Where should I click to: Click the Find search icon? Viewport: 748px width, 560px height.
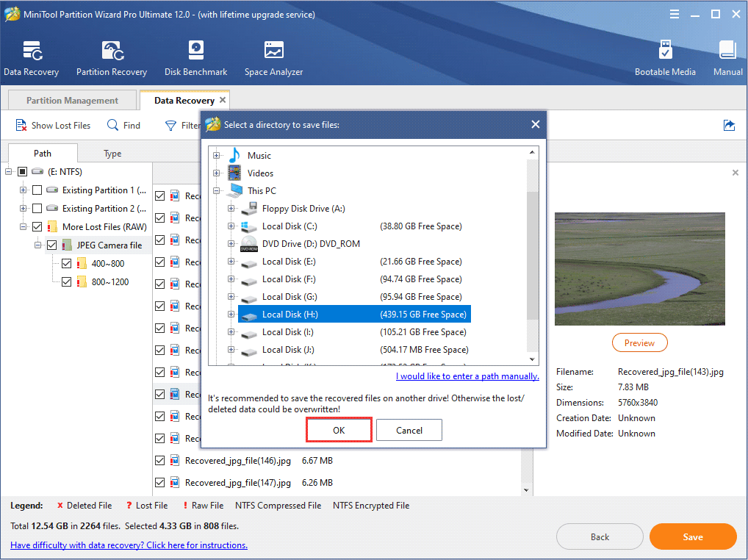(112, 125)
